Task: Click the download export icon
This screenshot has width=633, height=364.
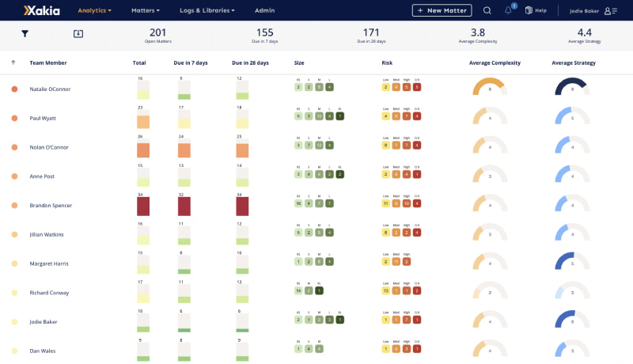Action: tap(78, 33)
